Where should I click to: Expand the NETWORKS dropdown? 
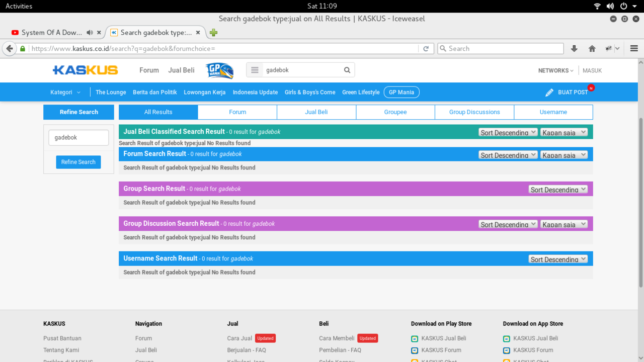[x=555, y=70]
